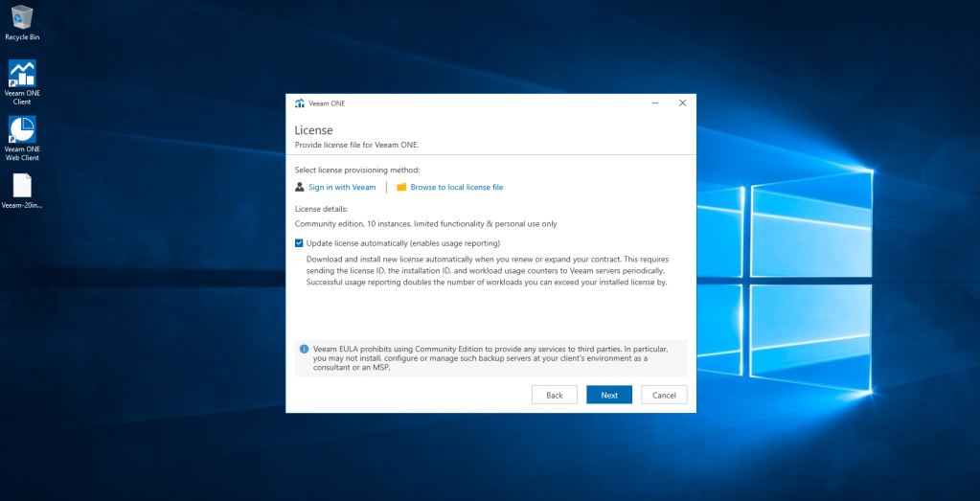Screen dimensions: 980x501
Task: Click the 'Veeam ONE' window title text
Action: (327, 103)
